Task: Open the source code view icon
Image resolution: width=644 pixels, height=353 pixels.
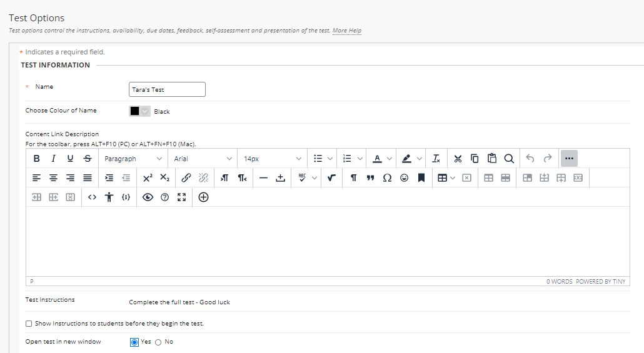Action: point(92,197)
